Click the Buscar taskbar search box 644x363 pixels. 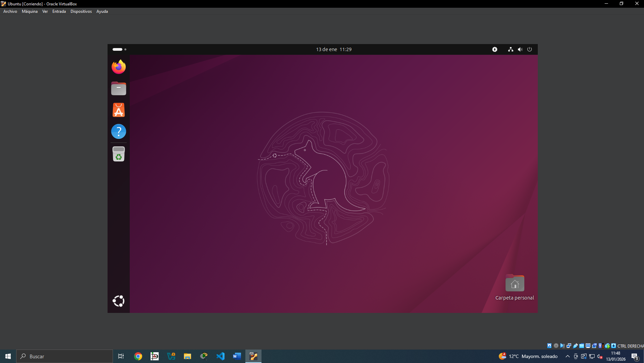(65, 356)
